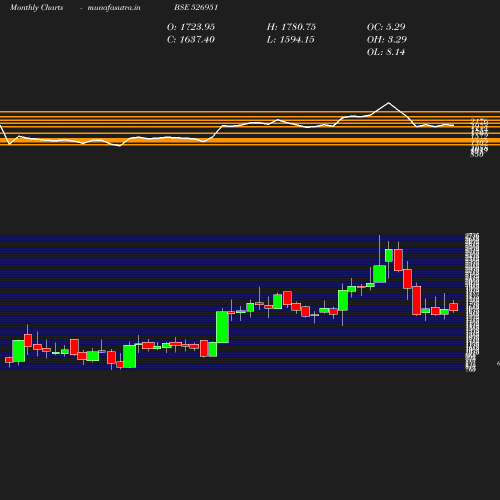Click the OC: 5.29 value
The width and height of the screenshot is (500, 500).
click(x=386, y=27)
